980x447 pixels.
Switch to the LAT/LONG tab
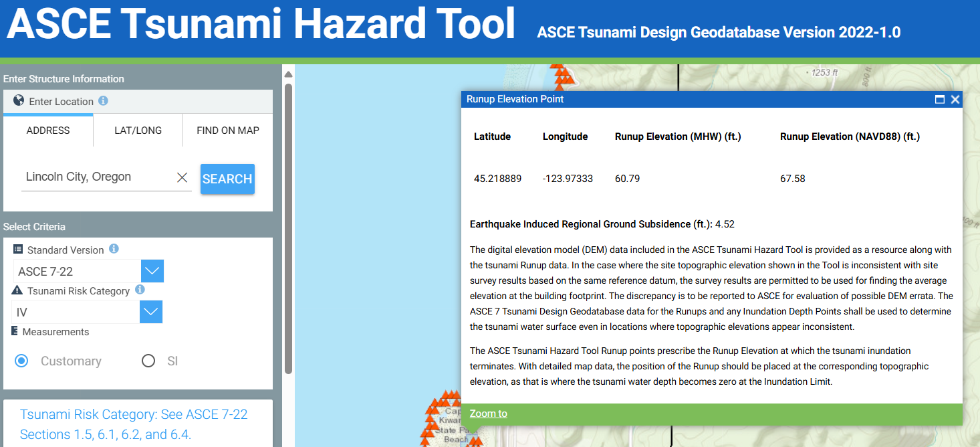(138, 130)
